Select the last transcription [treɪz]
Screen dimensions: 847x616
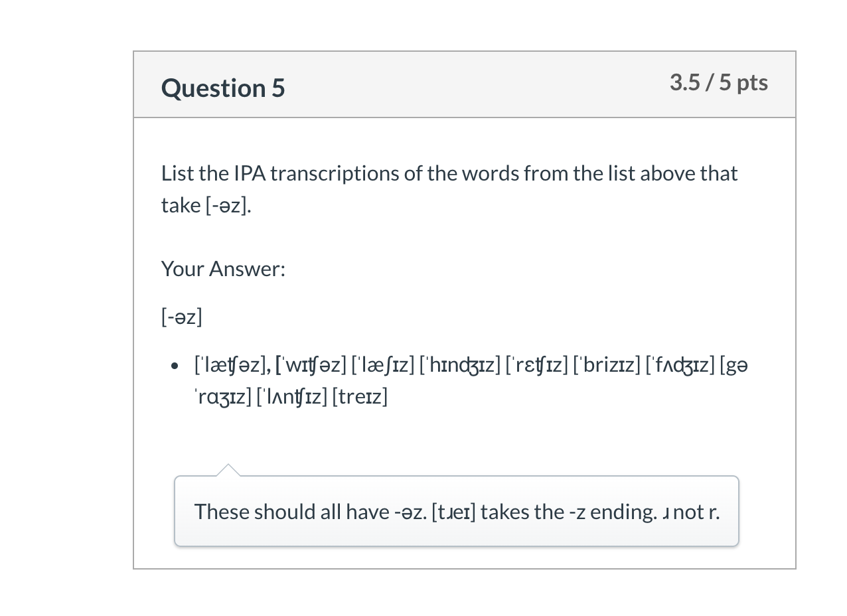click(360, 397)
